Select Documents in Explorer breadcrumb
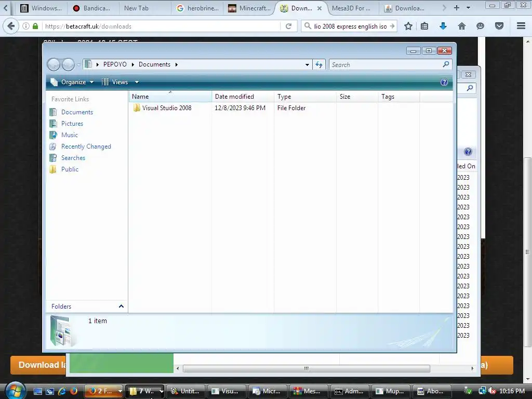 [154, 64]
